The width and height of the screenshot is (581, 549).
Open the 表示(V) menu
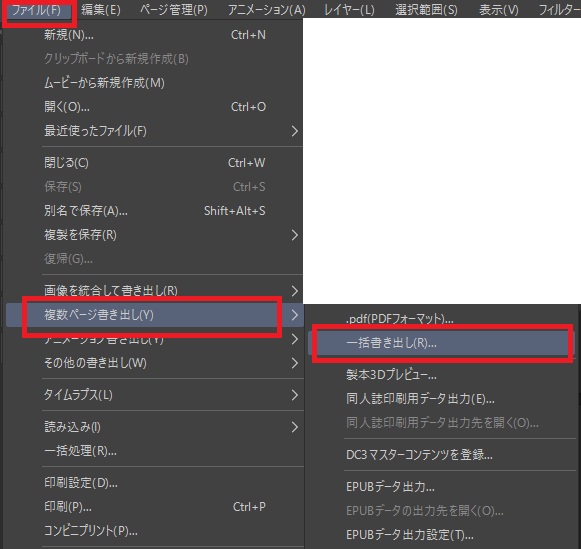pyautogui.click(x=498, y=10)
